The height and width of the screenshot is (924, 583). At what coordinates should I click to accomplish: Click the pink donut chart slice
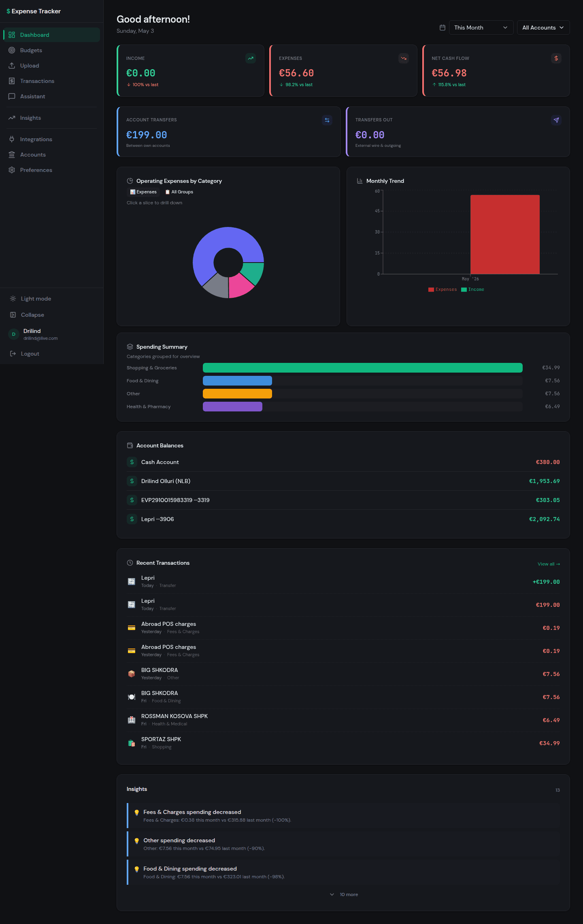coord(240,285)
